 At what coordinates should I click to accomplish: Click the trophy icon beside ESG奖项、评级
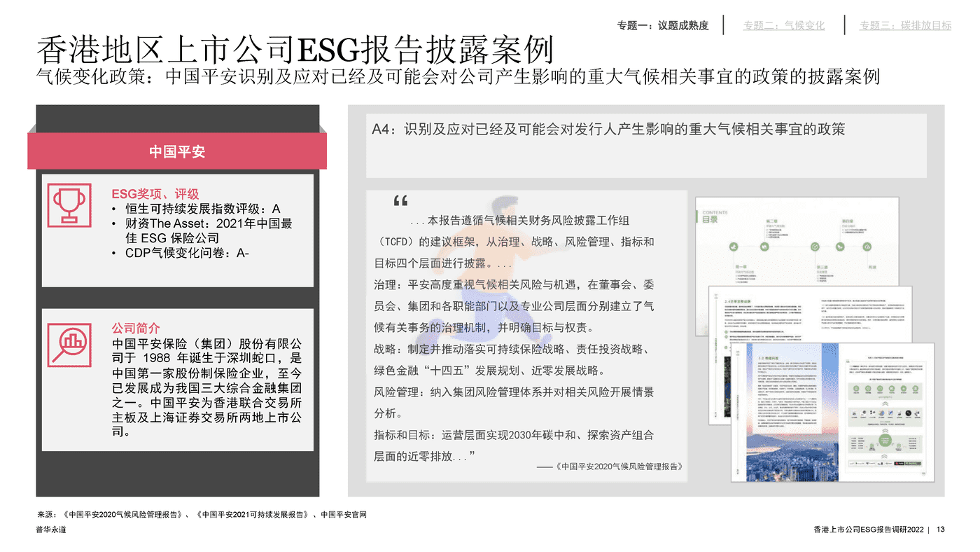pyautogui.click(x=69, y=205)
